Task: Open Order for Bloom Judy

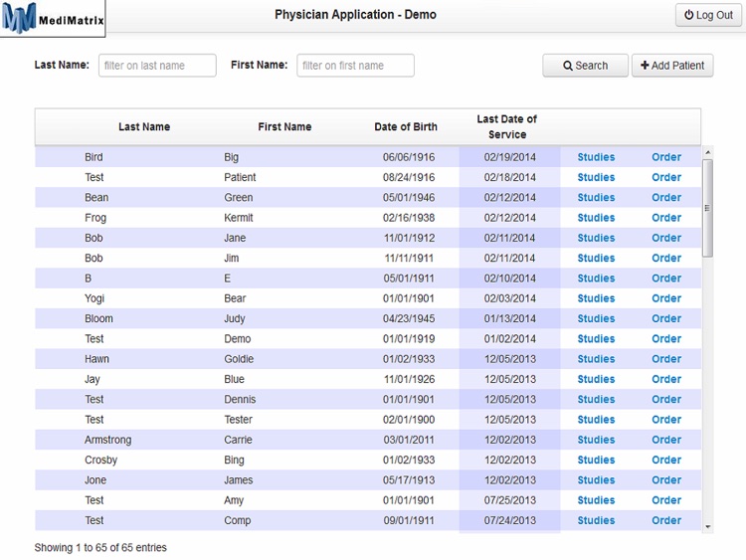Action: pos(666,318)
